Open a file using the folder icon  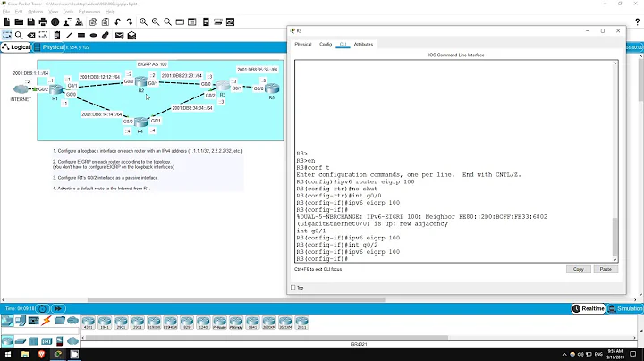(x=19, y=21)
